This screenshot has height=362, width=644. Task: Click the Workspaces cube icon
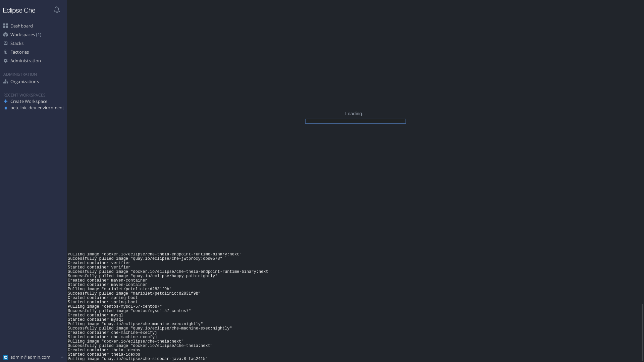tap(6, 34)
